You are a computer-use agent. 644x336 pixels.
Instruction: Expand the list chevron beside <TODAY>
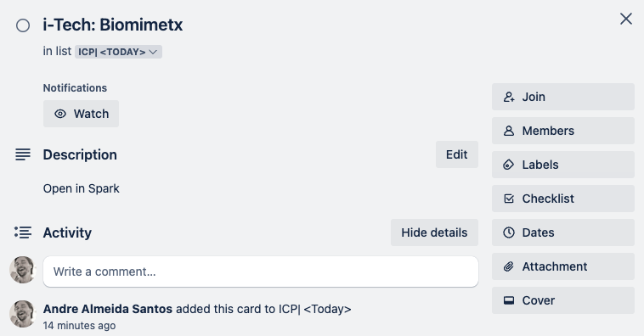153,52
